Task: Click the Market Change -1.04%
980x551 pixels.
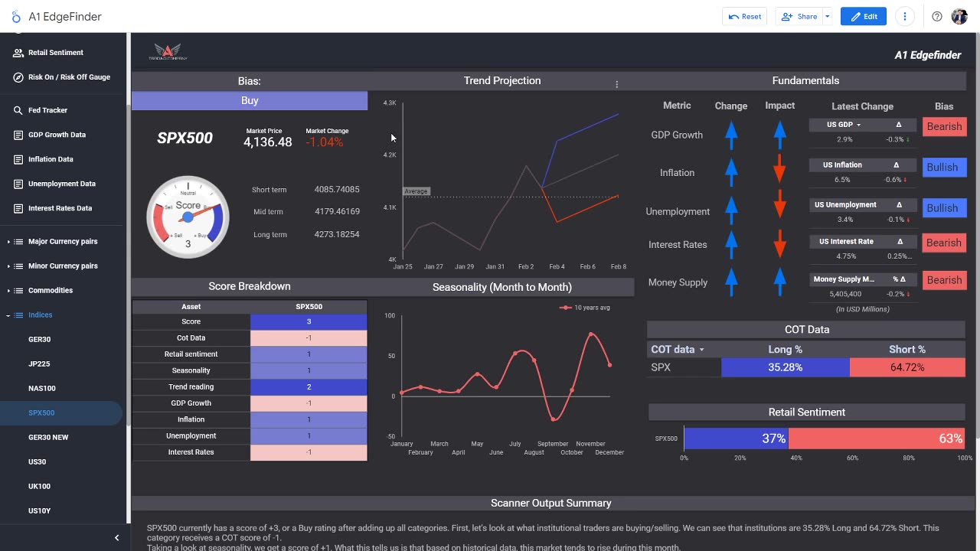Action: click(x=325, y=142)
